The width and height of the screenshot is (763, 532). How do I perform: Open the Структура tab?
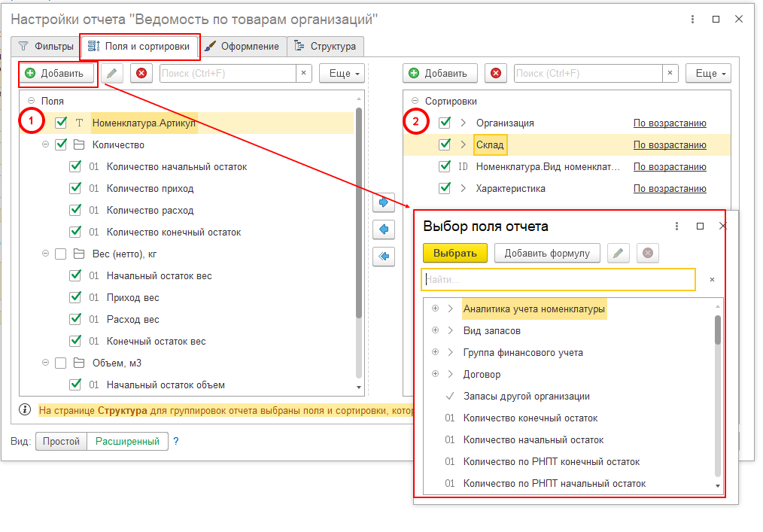(x=326, y=46)
